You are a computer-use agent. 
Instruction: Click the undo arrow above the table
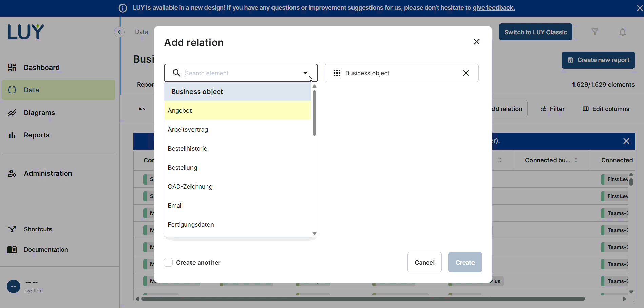click(x=141, y=109)
